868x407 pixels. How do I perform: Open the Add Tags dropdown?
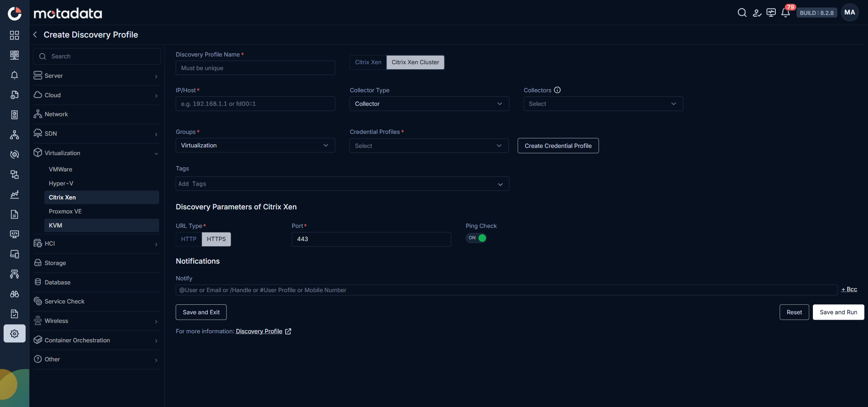342,184
